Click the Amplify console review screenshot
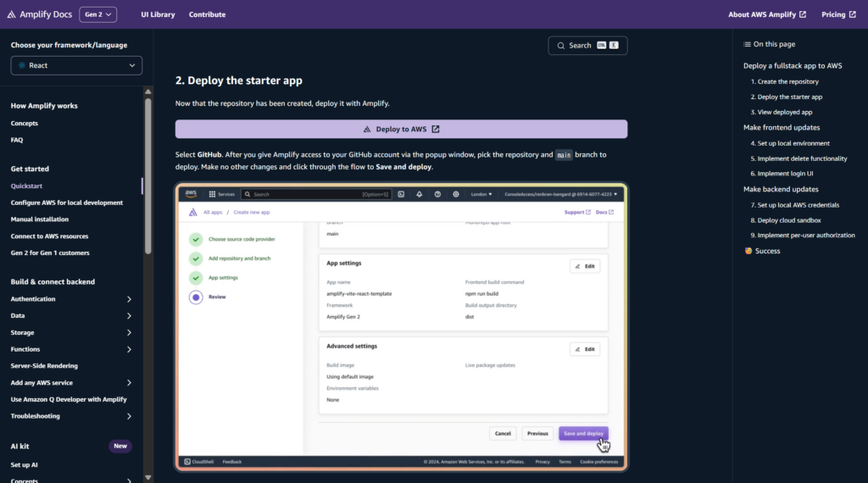 (x=401, y=326)
